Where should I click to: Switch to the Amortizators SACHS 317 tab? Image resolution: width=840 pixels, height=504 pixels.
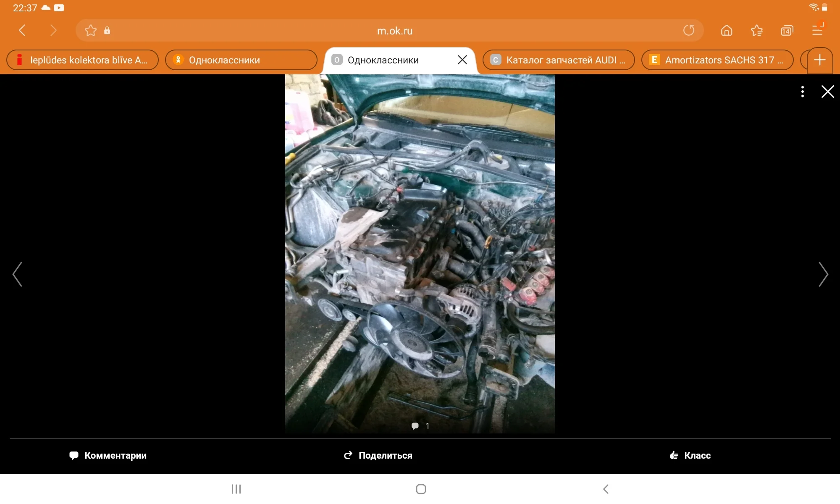716,60
